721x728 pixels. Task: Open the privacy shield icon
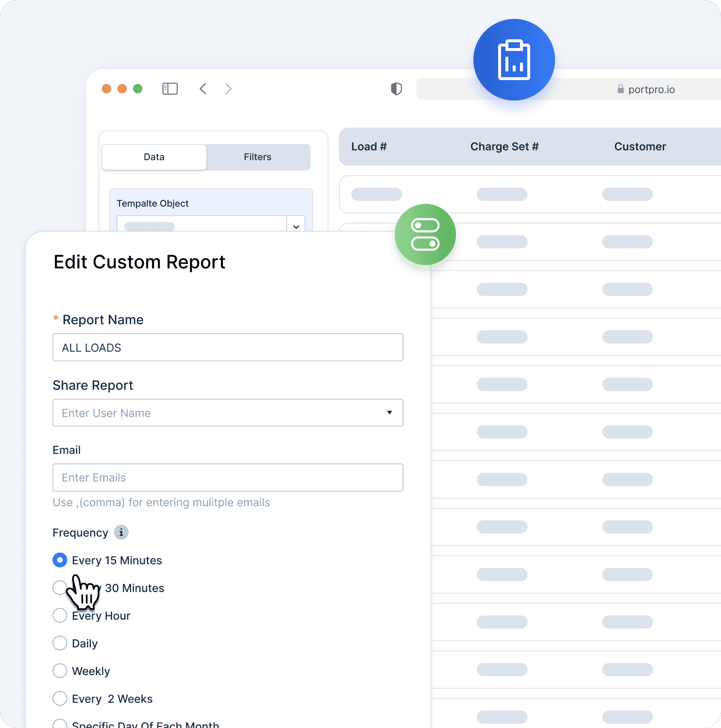(397, 89)
